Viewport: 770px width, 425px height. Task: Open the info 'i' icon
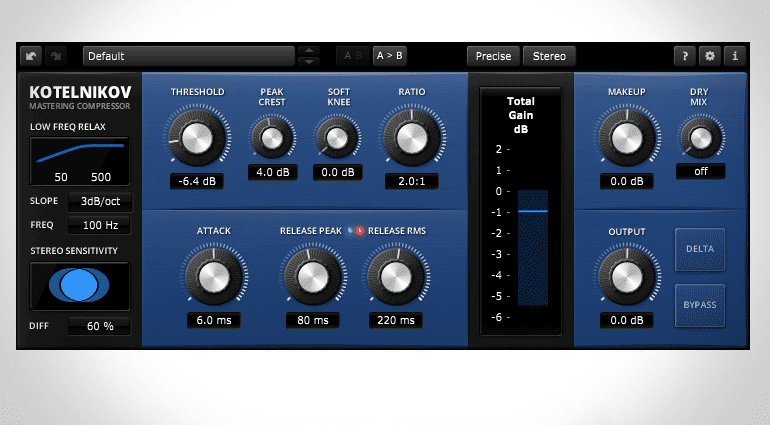point(735,56)
